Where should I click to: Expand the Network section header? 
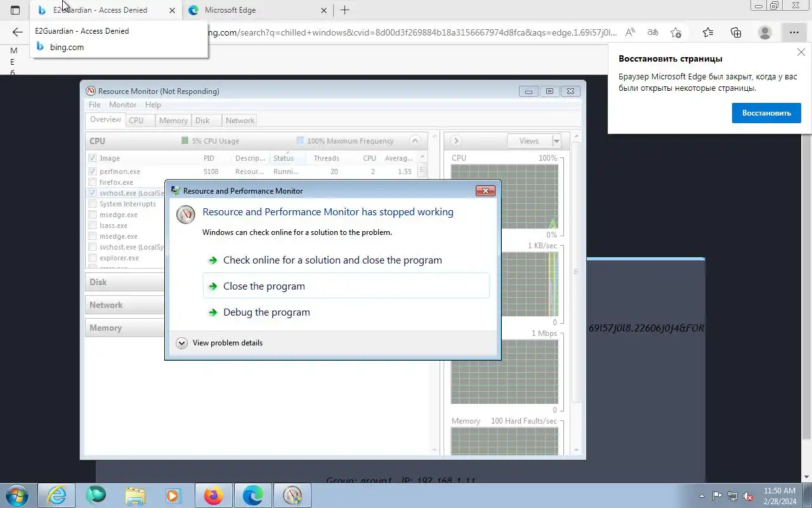click(126, 305)
